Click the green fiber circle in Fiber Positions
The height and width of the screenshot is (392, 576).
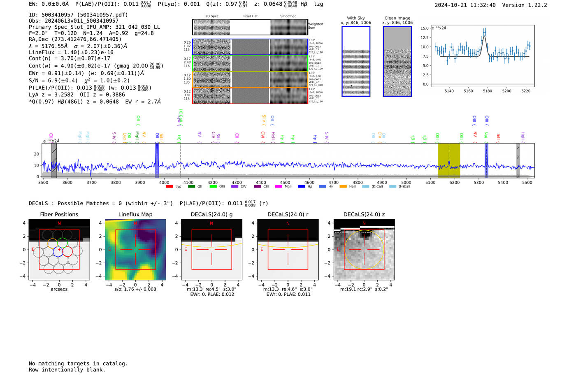tap(63, 243)
